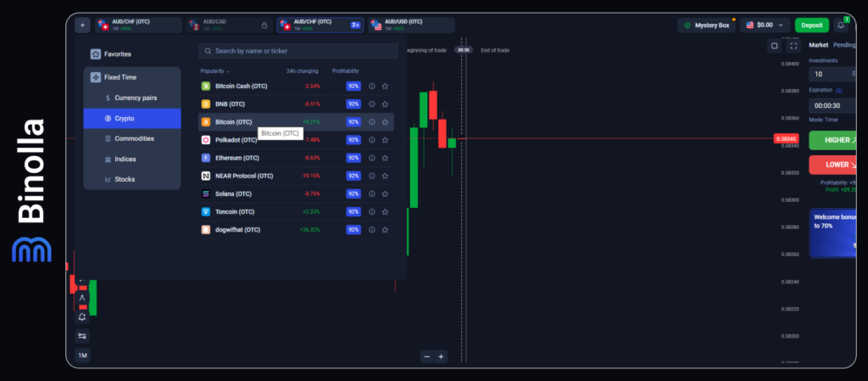Favorite Bitcoin (OTC) with star icon
Screen dimensions: 868x381
click(x=386, y=122)
